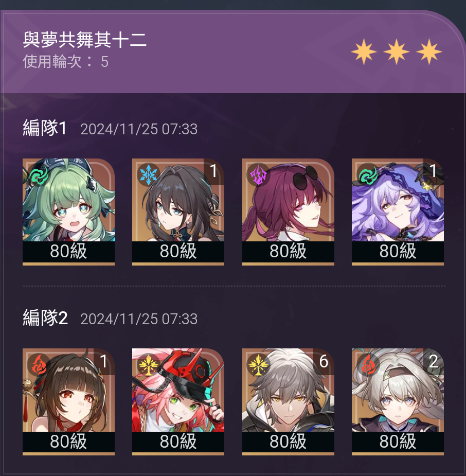Click the 與夢共舞其十二 stage title

(x=85, y=40)
